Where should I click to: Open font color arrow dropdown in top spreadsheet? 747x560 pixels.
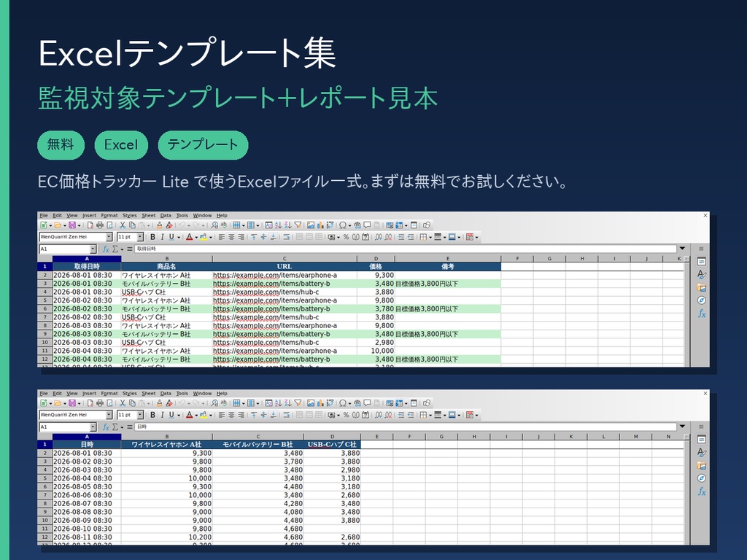point(196,237)
